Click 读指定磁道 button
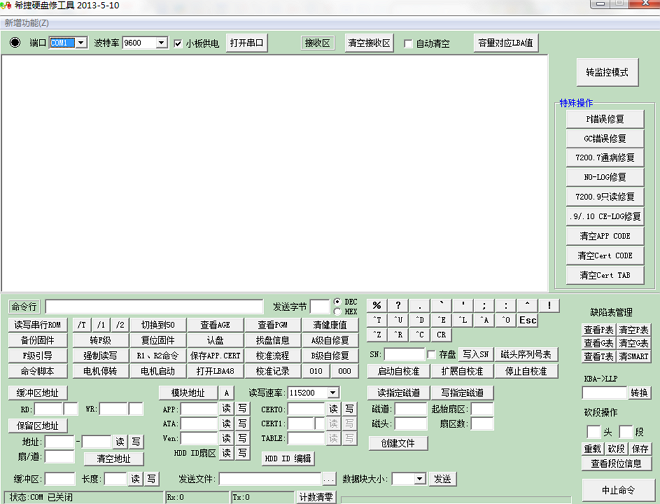 tap(399, 393)
